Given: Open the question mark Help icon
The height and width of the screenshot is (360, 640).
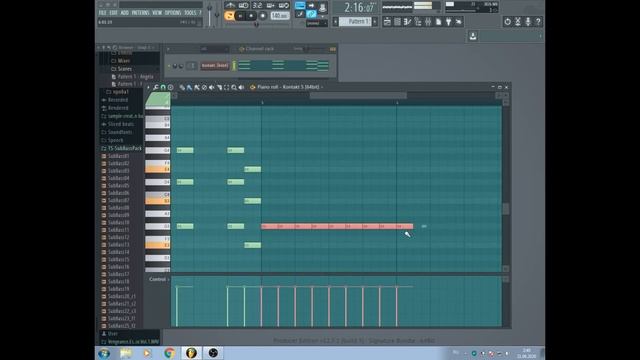Looking at the screenshot, I should [x=538, y=22].
